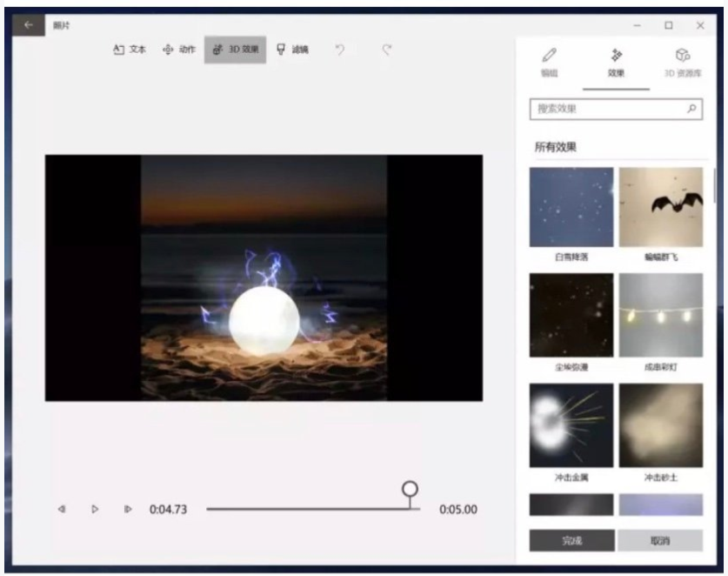Select the 蝙蝠群飞 bat effect thumbnail
This screenshot has width=728, height=576.
point(661,207)
